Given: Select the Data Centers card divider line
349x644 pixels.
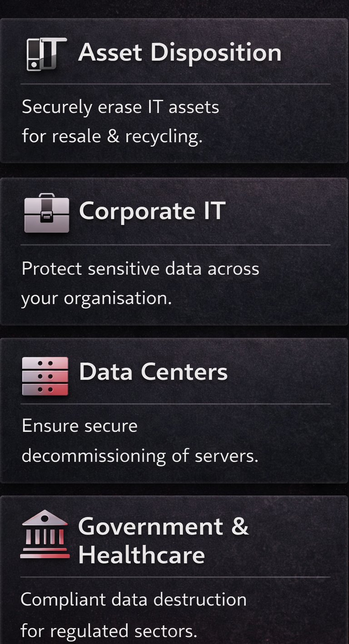Looking at the screenshot, I should (x=175, y=404).
